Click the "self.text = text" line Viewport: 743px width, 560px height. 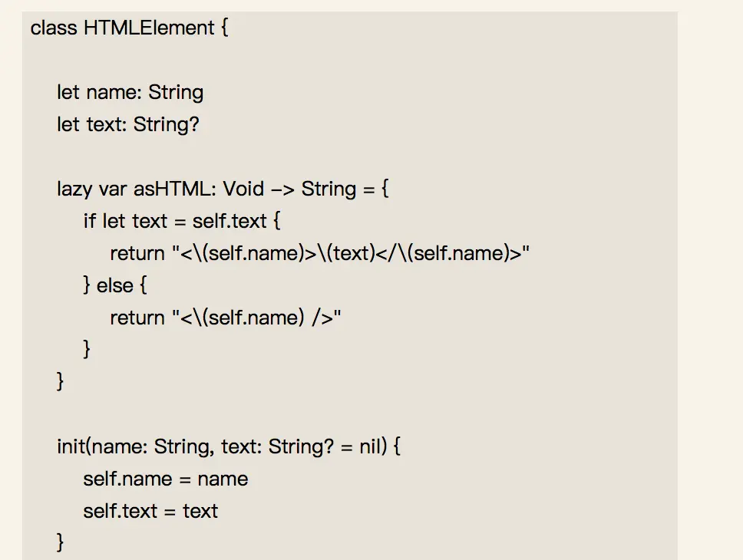[150, 511]
